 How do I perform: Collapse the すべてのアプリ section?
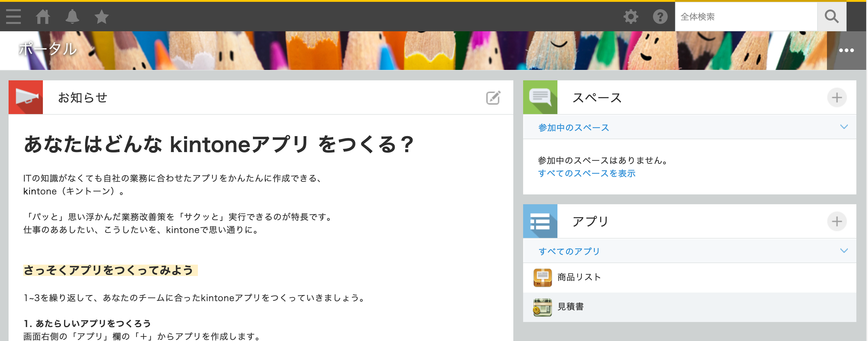click(x=844, y=250)
